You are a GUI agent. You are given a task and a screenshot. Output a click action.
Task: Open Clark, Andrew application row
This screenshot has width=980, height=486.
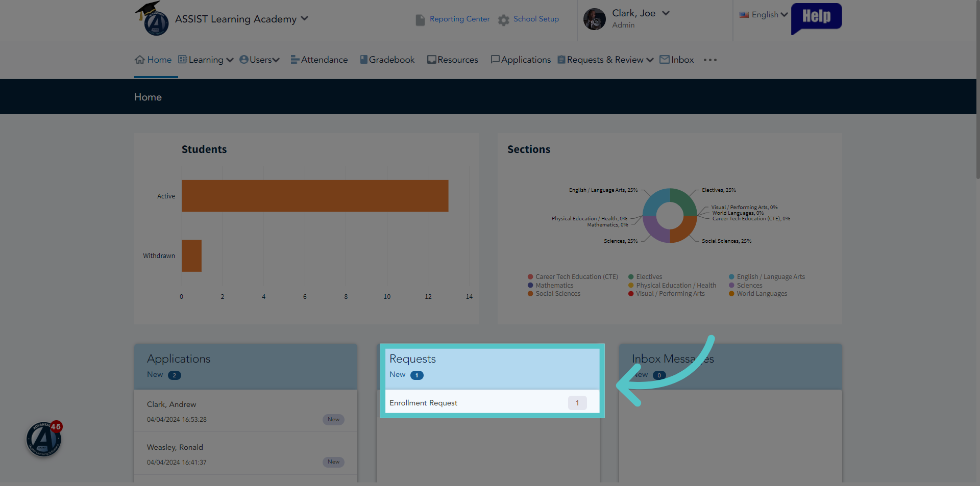pyautogui.click(x=246, y=411)
